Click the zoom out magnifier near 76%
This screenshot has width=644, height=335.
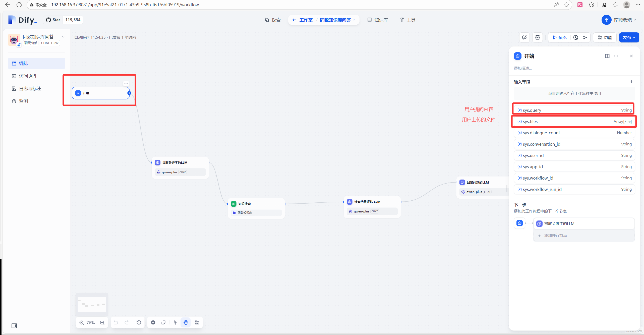point(81,322)
